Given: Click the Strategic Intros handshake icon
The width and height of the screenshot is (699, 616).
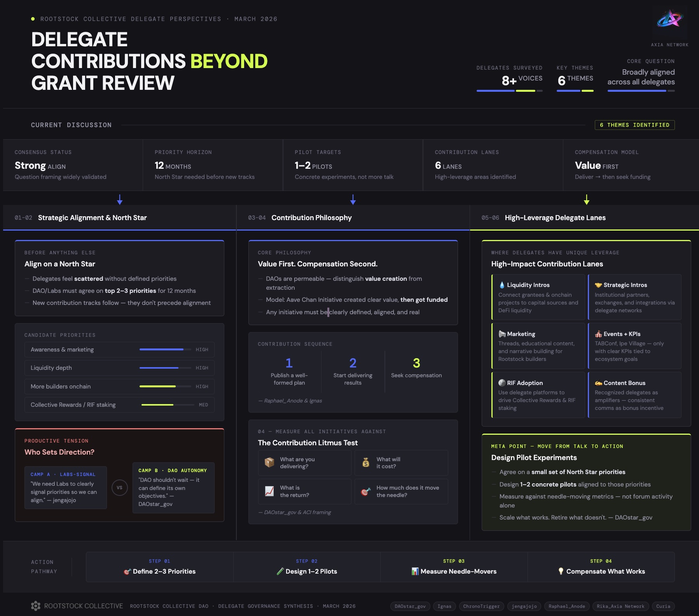Looking at the screenshot, I should click(x=599, y=285).
